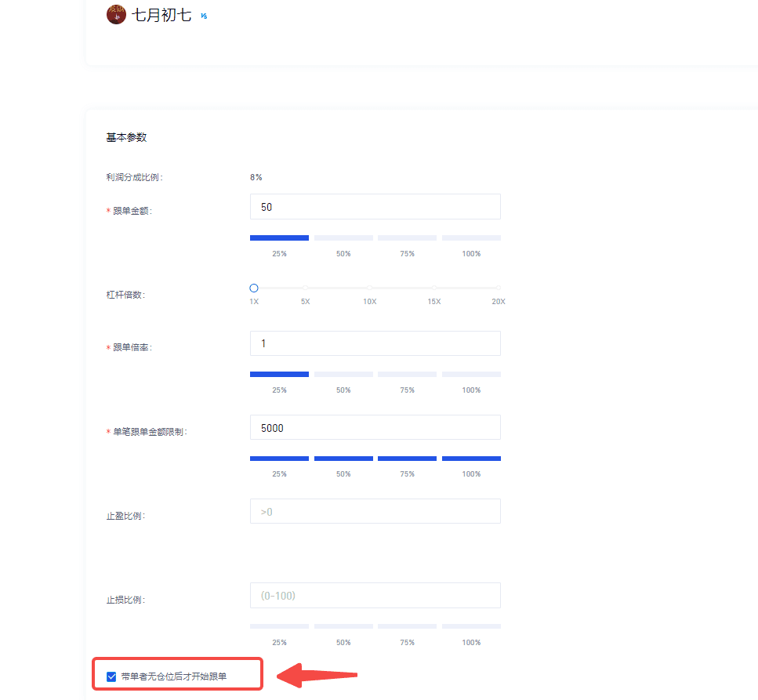
Task: Set the 杠杆倍数 slider to 5X
Action: click(x=306, y=288)
